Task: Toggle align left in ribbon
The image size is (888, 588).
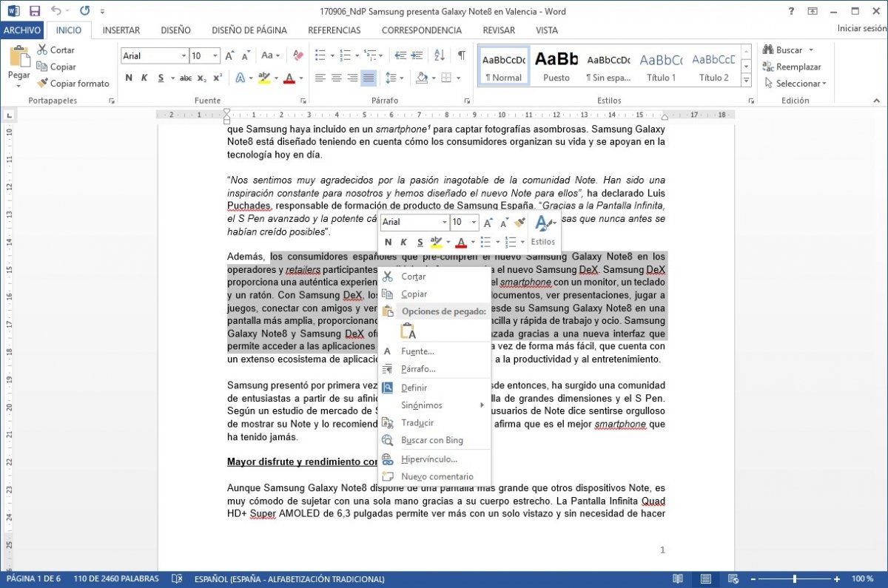Action: pyautogui.click(x=320, y=78)
